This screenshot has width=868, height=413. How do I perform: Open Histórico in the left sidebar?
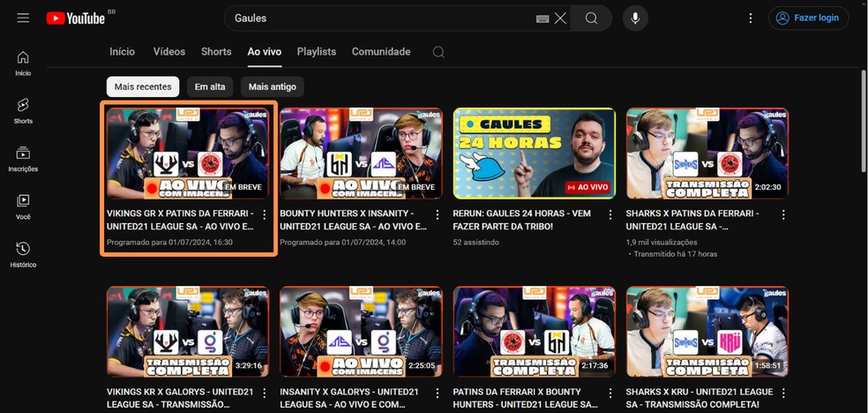23,255
